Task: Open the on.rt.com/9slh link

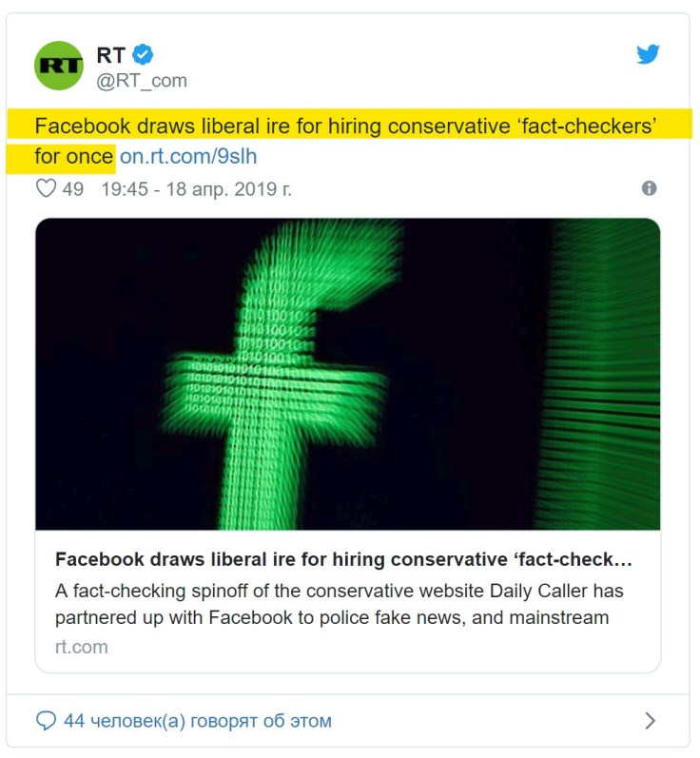Action: coord(188,156)
